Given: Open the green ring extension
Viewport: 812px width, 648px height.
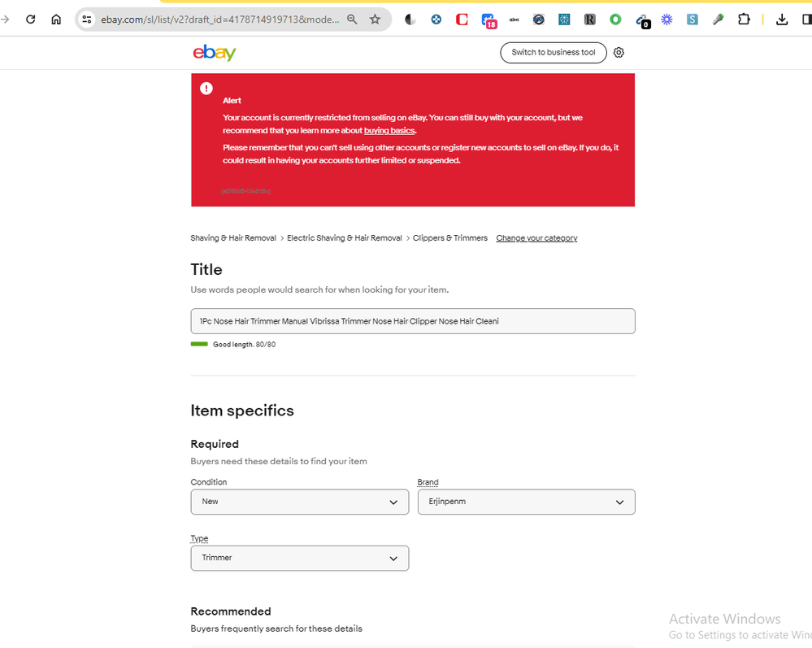Looking at the screenshot, I should [x=615, y=20].
